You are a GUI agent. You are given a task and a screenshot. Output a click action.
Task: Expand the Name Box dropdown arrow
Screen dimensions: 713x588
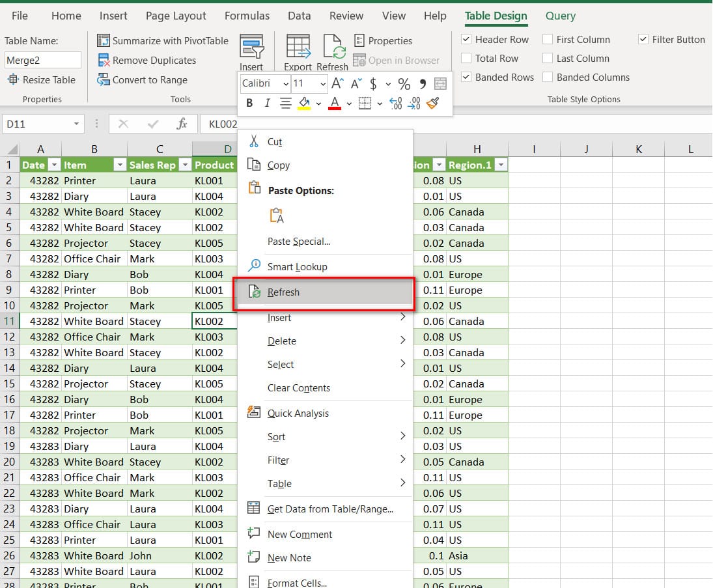coord(77,124)
